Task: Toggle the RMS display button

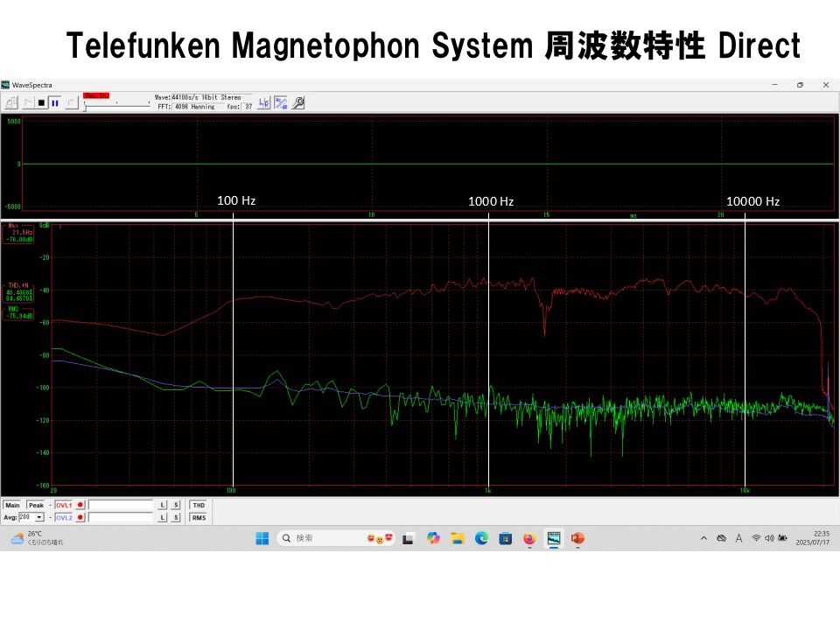Action: point(199,517)
